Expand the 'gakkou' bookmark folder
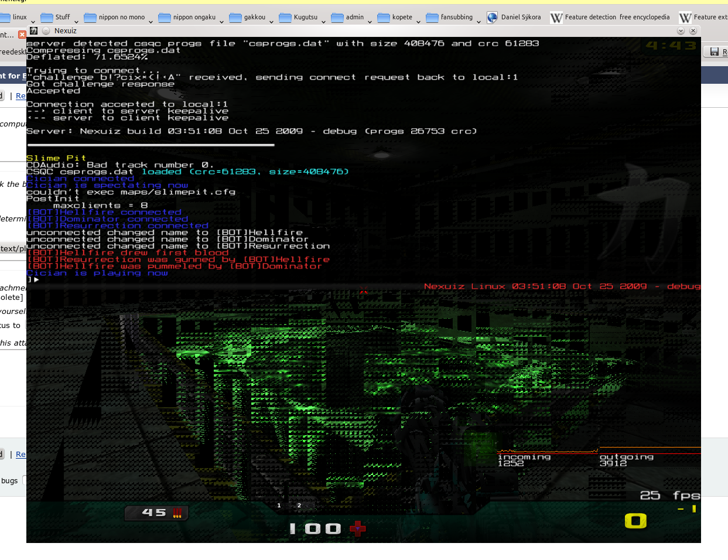Viewport: 728px width, 560px height. (x=252, y=18)
